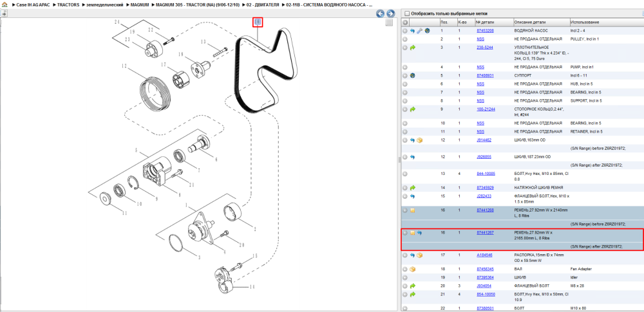Click green arrow for СТОПОРНОЕ КОЛЬЦО row

[x=413, y=109]
